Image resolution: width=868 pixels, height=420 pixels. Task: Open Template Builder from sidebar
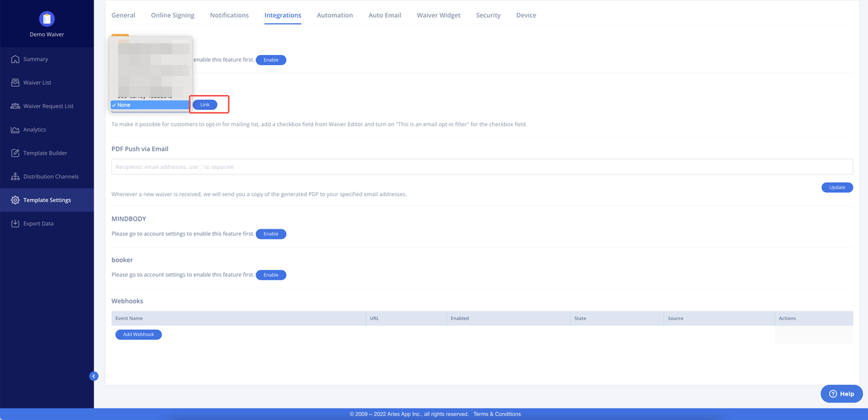click(x=47, y=153)
